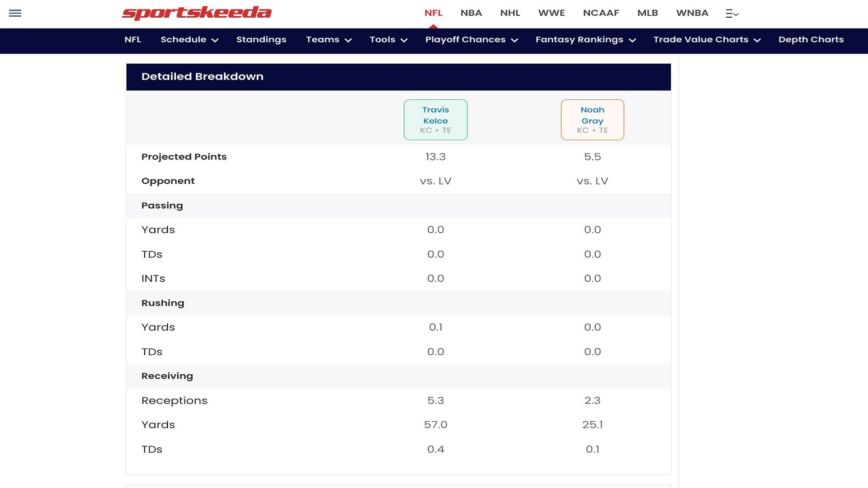Open the Depth Charts page
The height and width of the screenshot is (488, 868).
pos(811,40)
